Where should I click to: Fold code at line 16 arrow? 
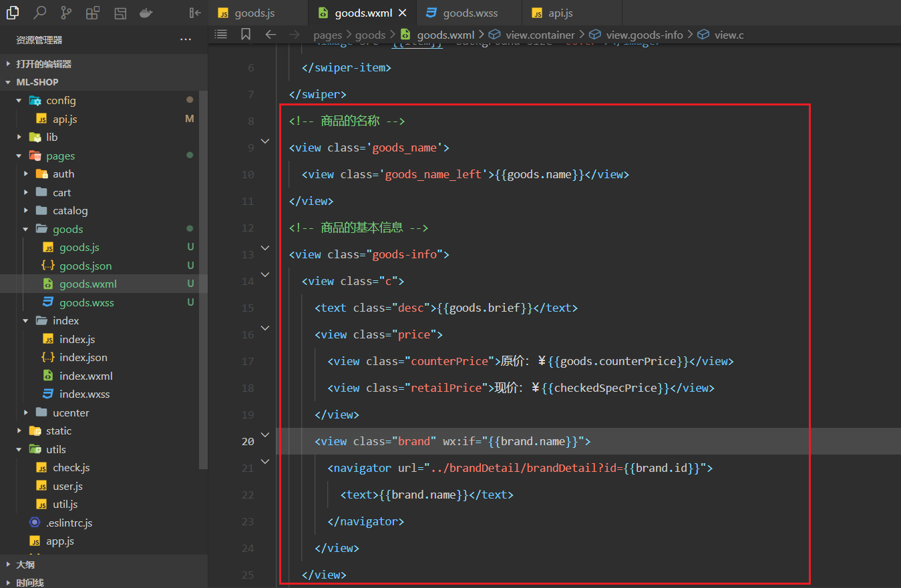tap(265, 328)
